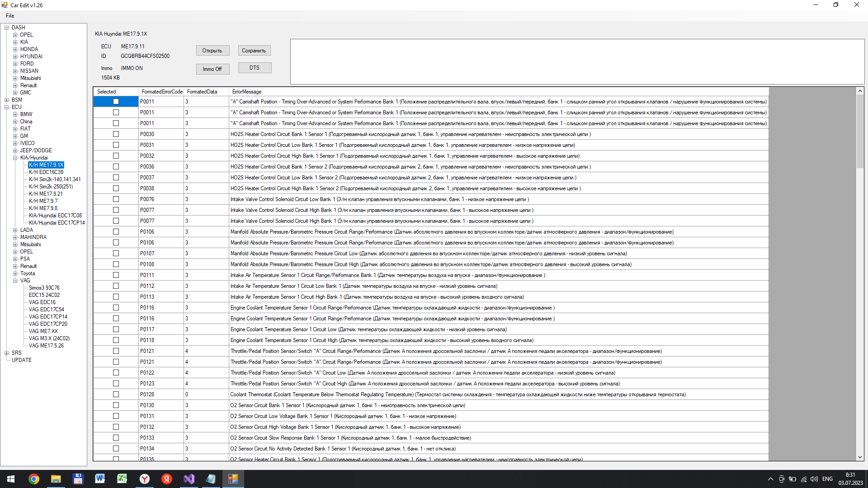Launch Excel from the taskbar
This screenshot has width=868, height=488.
pos(122,479)
